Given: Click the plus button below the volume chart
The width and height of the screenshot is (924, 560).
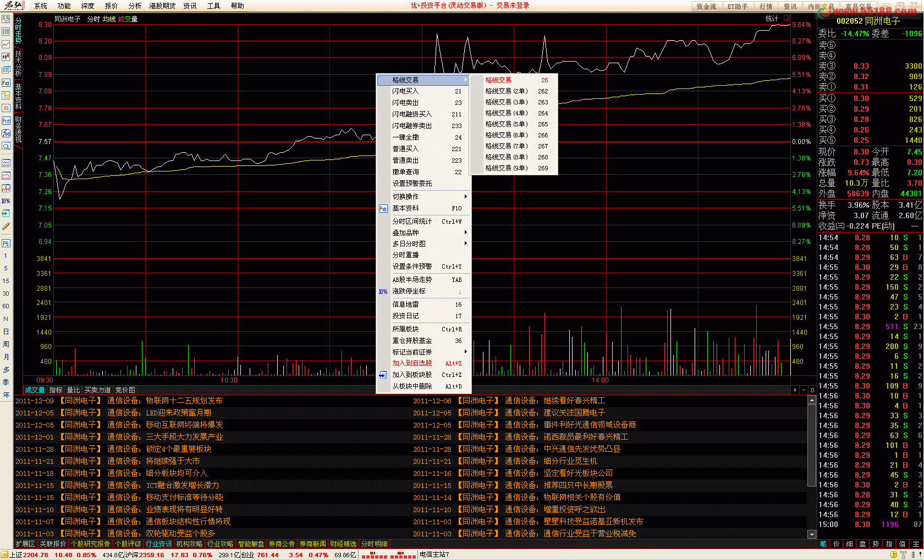Looking at the screenshot, I should pyautogui.click(x=795, y=390).
